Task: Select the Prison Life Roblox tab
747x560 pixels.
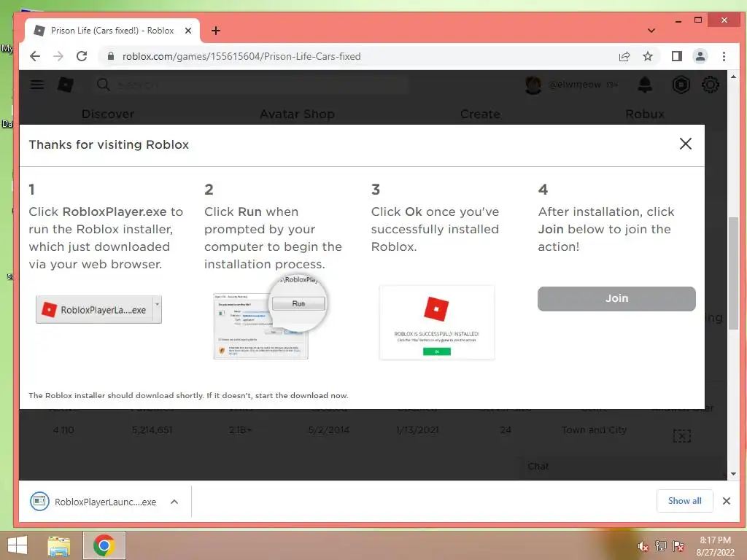Action: 112,31
